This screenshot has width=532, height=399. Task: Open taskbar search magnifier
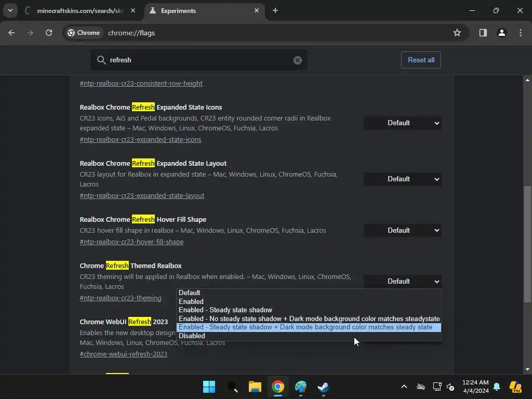pos(232,387)
